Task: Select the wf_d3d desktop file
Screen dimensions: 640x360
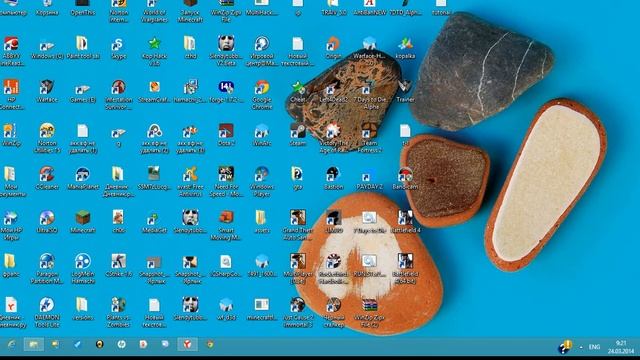Action: [226, 309]
